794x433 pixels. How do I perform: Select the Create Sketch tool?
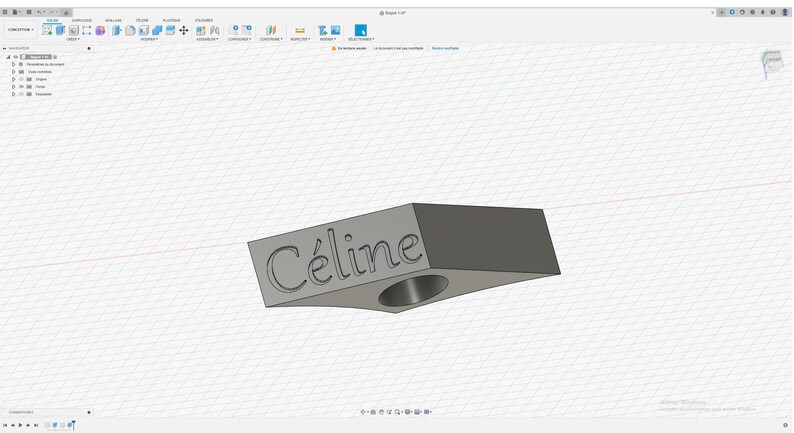[x=47, y=30]
